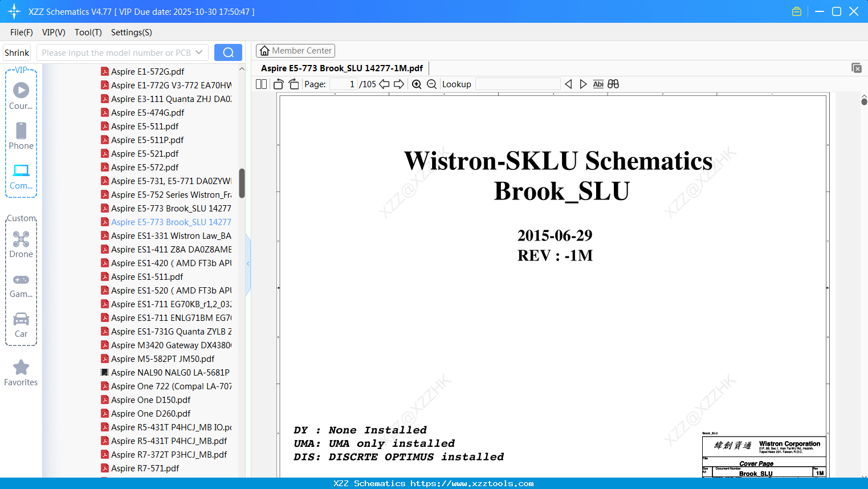The height and width of the screenshot is (489, 868).
Task: Open the VIP(V) menu
Action: [x=54, y=32]
